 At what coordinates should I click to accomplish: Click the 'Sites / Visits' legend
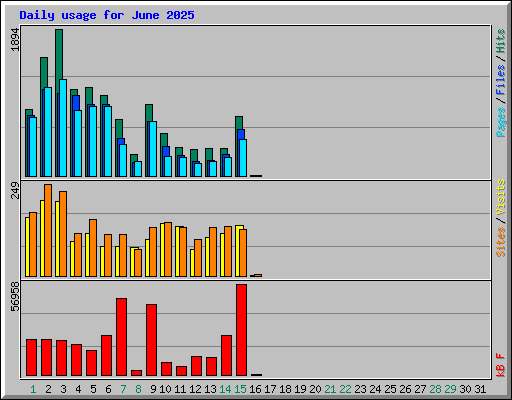point(501,218)
